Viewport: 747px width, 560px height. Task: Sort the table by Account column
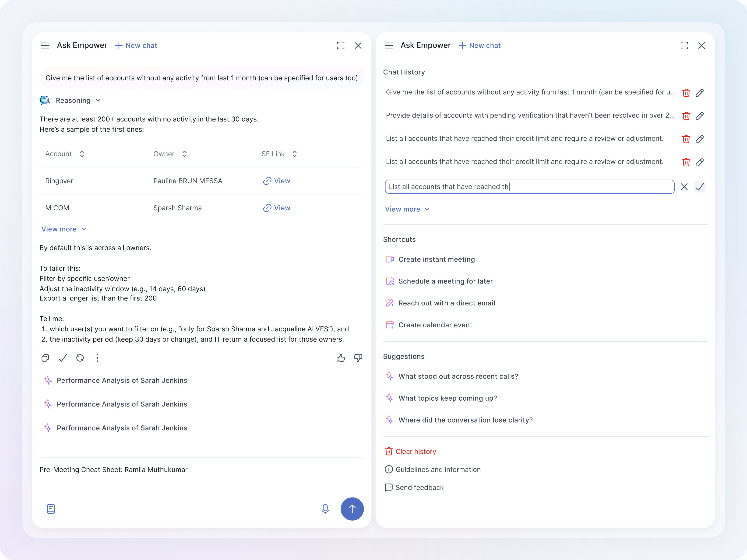pos(82,154)
